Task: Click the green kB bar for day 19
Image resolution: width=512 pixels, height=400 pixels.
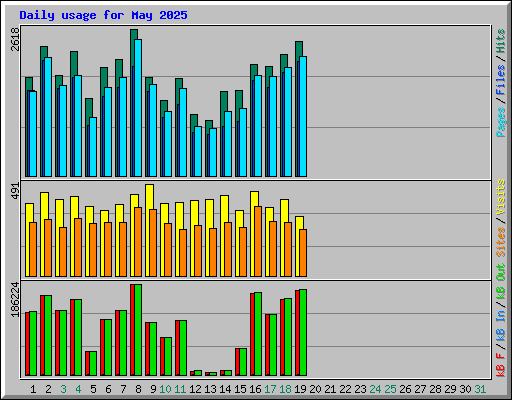Action: point(303,332)
